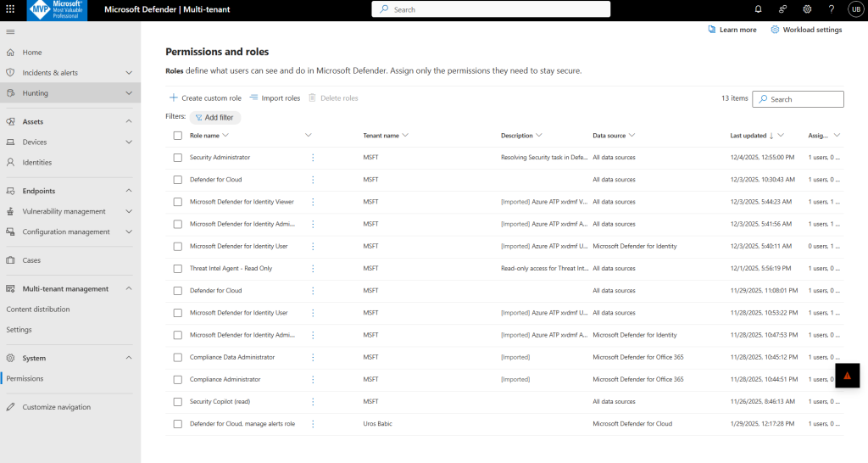Check the Security Administrator role checkbox
868x463 pixels.
(x=178, y=158)
